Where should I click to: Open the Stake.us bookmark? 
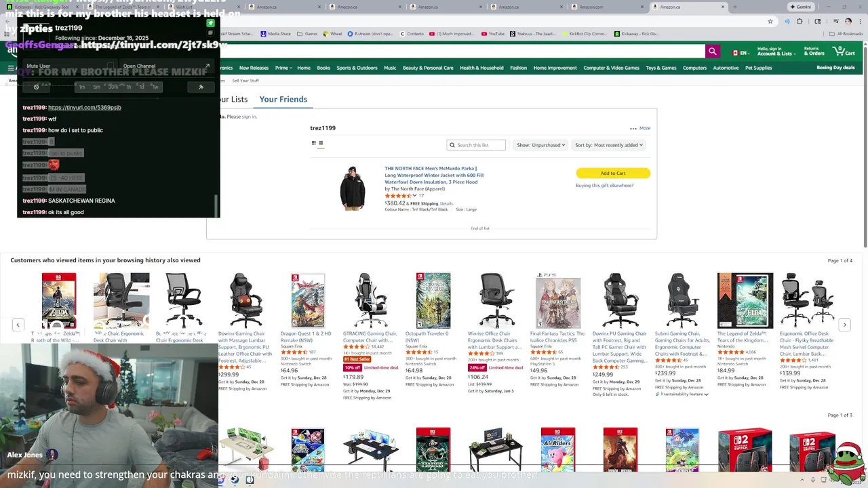[532, 33]
